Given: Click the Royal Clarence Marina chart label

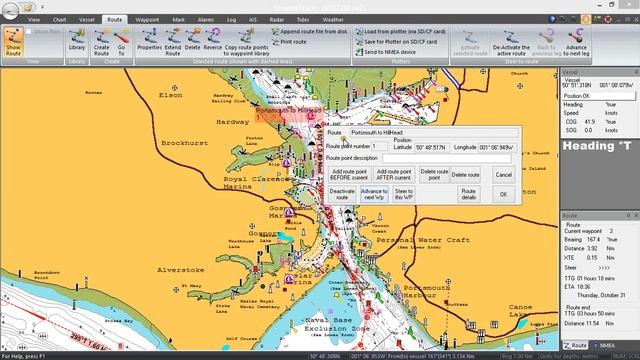Looking at the screenshot, I should [256, 182].
